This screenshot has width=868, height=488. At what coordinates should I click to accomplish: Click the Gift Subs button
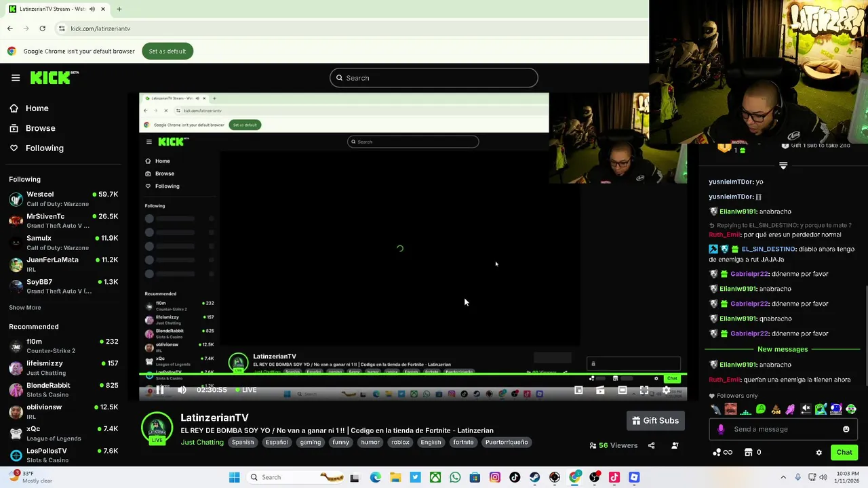tap(655, 421)
